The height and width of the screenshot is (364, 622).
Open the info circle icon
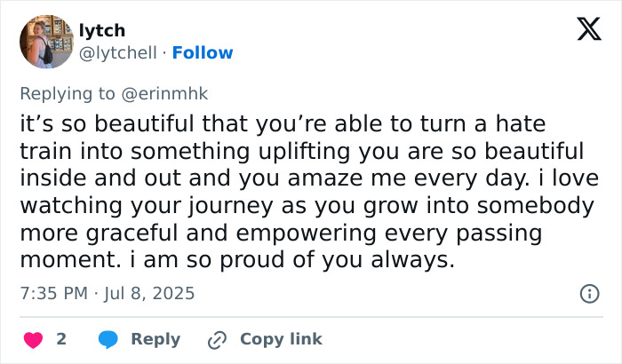588,293
